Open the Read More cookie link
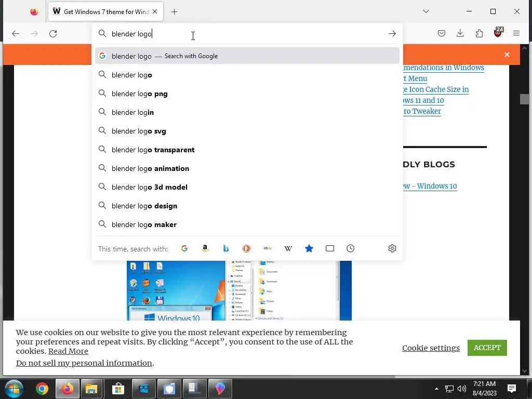 68,351
